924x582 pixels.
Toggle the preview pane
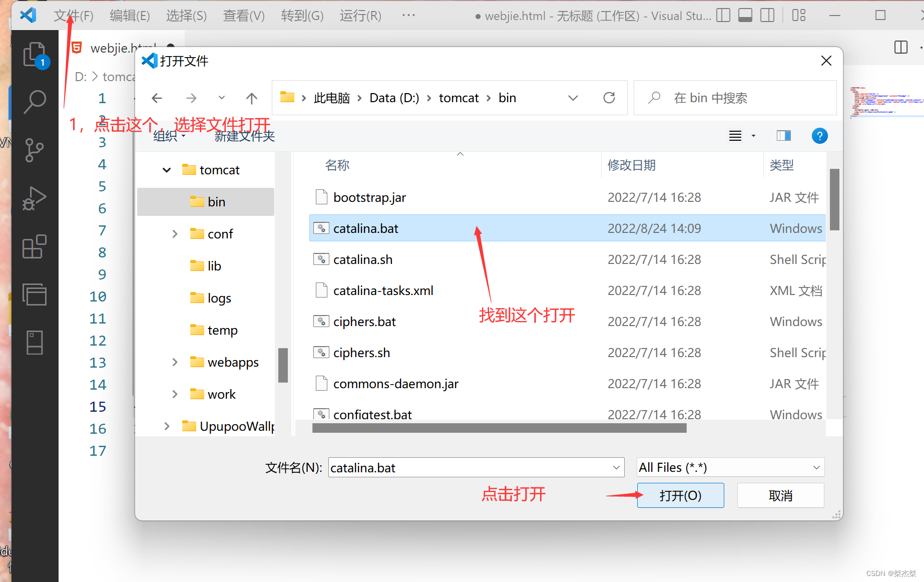(x=783, y=136)
